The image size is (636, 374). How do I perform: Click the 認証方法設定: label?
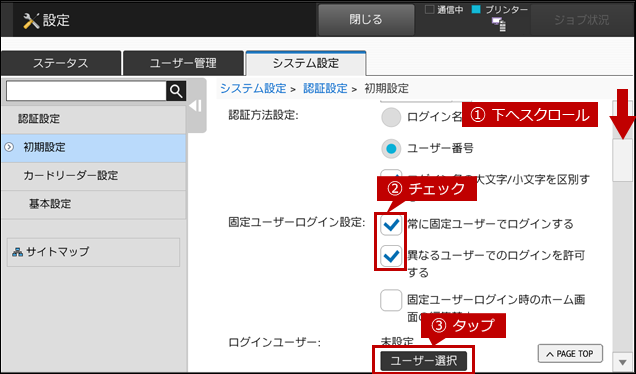coord(263,115)
